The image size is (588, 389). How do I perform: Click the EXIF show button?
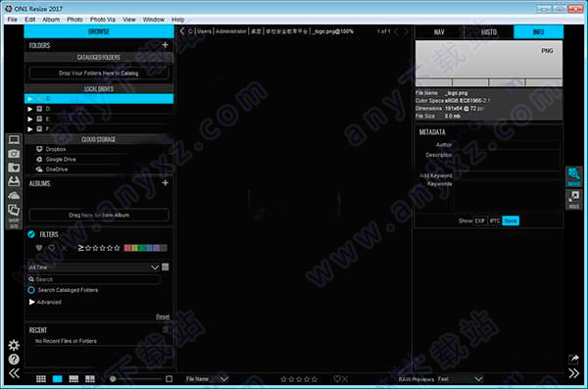(479, 220)
